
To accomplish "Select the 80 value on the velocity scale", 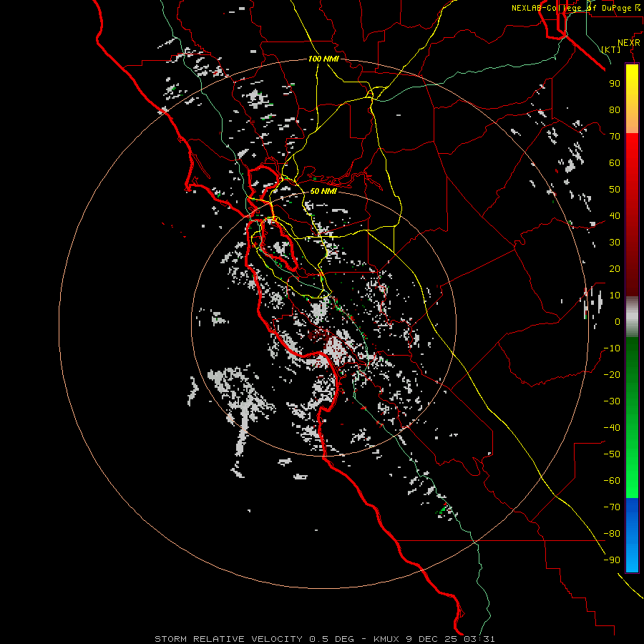I will [615, 109].
